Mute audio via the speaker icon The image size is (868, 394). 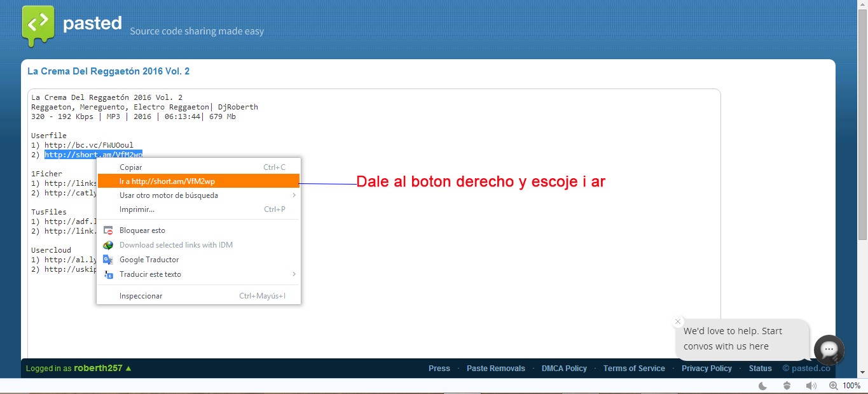[810, 385]
